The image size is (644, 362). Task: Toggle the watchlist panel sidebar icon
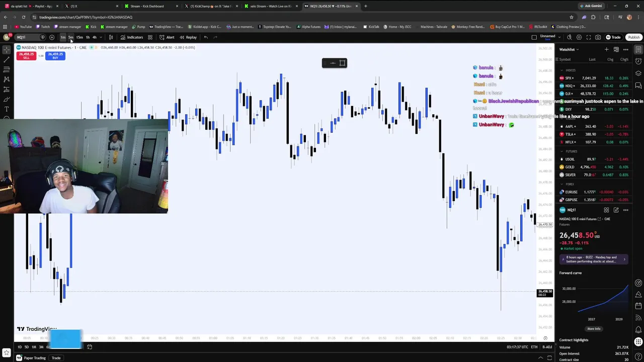pos(638,49)
